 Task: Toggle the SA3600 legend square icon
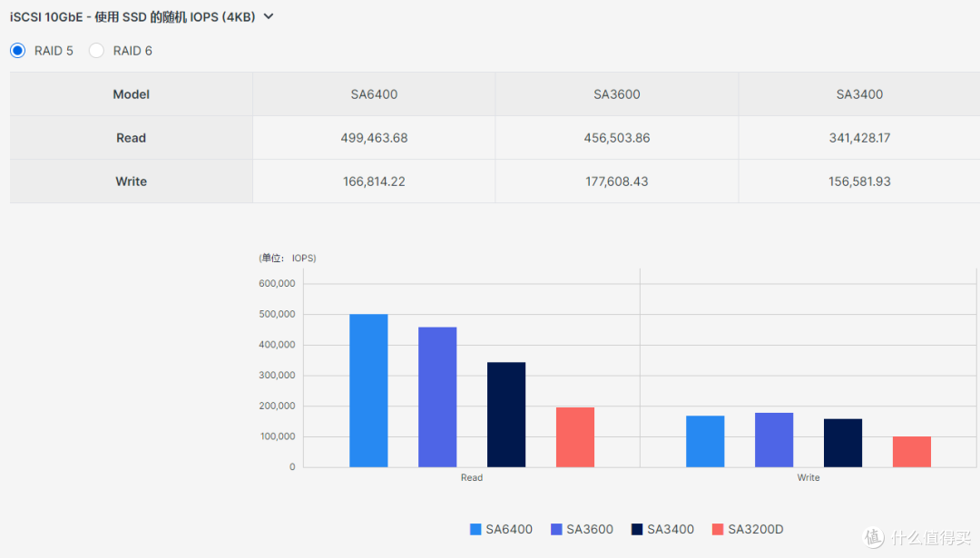(x=556, y=530)
